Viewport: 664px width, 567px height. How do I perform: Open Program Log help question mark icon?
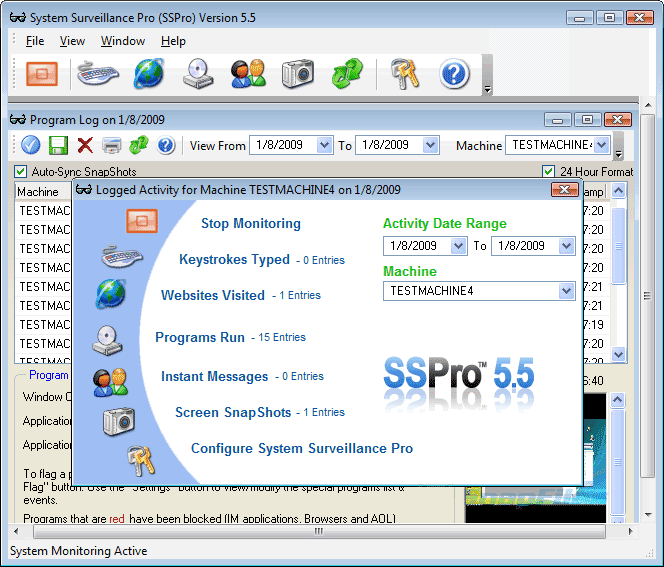pyautogui.click(x=166, y=145)
